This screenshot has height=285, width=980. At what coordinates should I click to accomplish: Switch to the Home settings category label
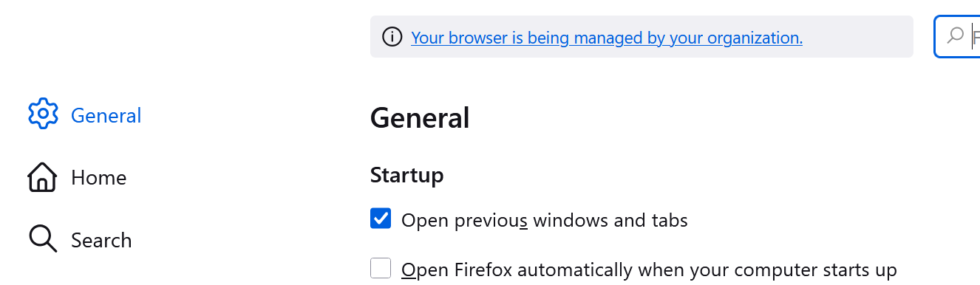tap(99, 178)
